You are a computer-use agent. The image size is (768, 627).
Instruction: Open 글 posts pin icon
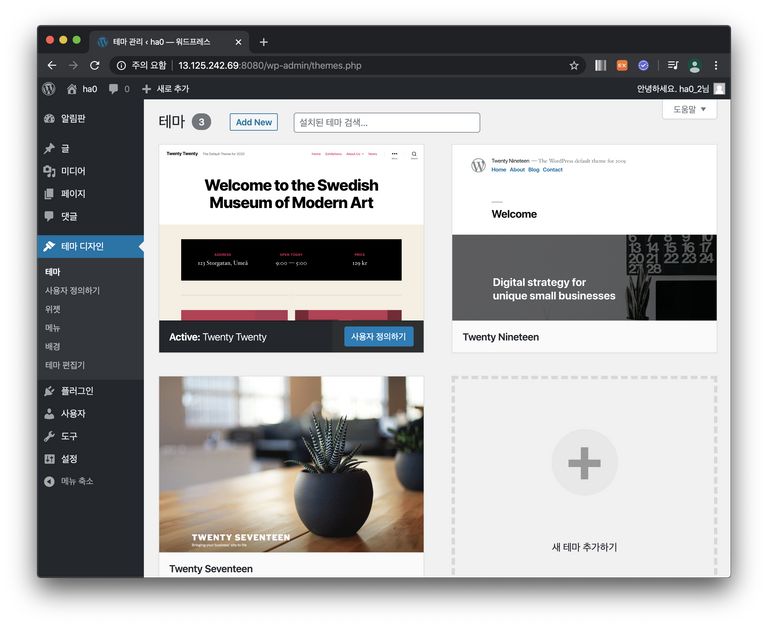coord(49,148)
